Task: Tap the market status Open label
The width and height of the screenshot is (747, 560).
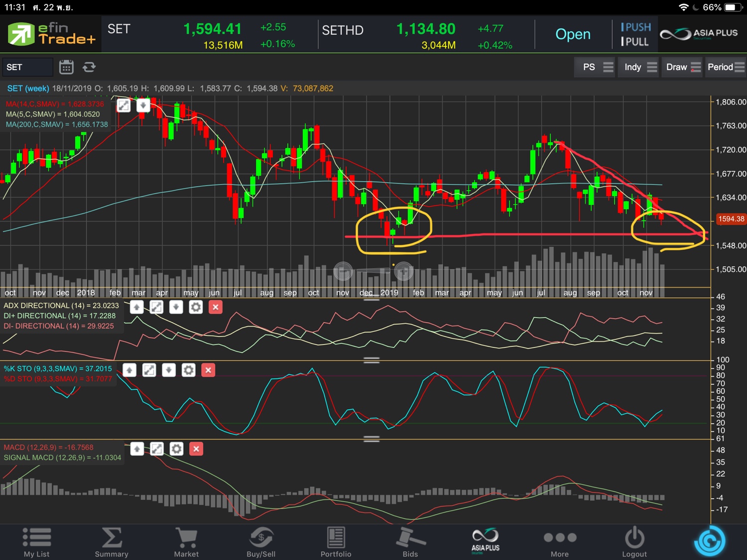Action: pyautogui.click(x=573, y=34)
